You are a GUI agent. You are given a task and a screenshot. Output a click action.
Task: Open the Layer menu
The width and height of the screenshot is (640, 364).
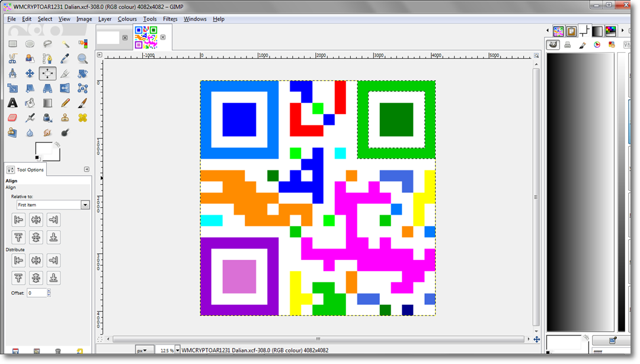(104, 19)
